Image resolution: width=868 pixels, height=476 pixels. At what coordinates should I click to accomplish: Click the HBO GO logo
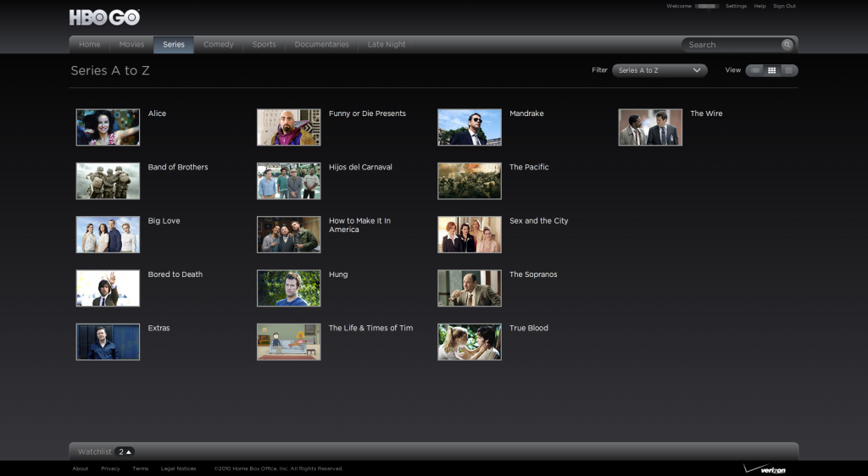click(x=104, y=17)
